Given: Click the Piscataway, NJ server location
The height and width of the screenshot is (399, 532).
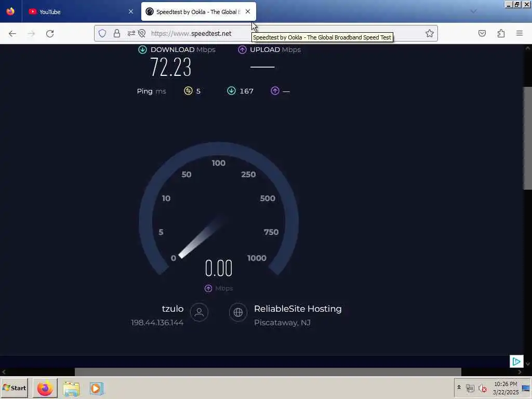Looking at the screenshot, I should click(x=282, y=323).
